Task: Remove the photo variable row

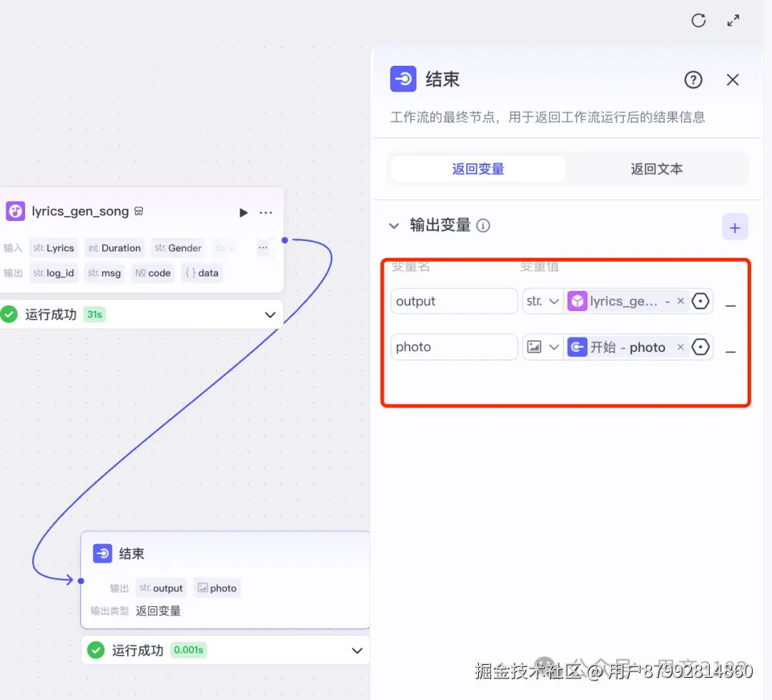Action: [x=731, y=352]
